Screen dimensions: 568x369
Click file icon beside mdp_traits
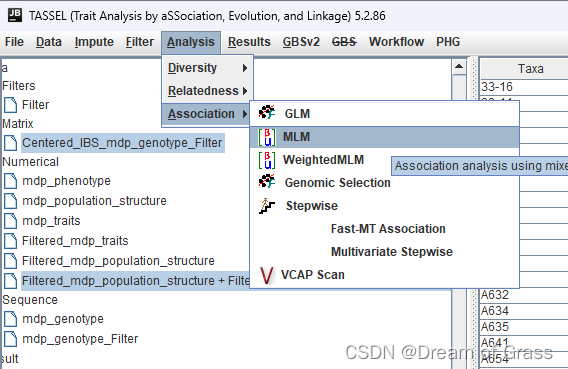pyautogui.click(x=11, y=221)
